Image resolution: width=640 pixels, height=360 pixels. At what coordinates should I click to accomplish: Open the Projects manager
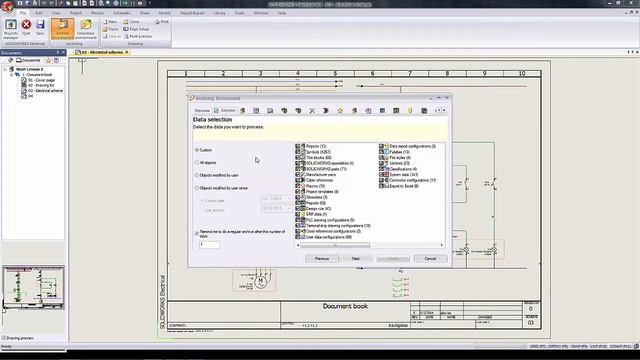[x=11, y=29]
